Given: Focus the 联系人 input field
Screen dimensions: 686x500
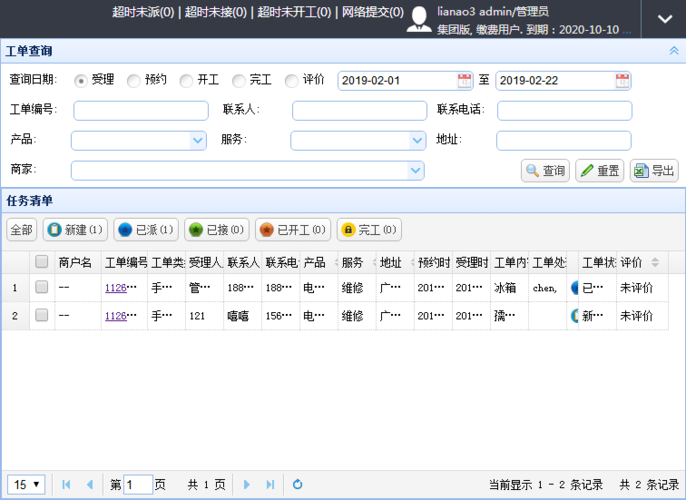Looking at the screenshot, I should [x=360, y=111].
